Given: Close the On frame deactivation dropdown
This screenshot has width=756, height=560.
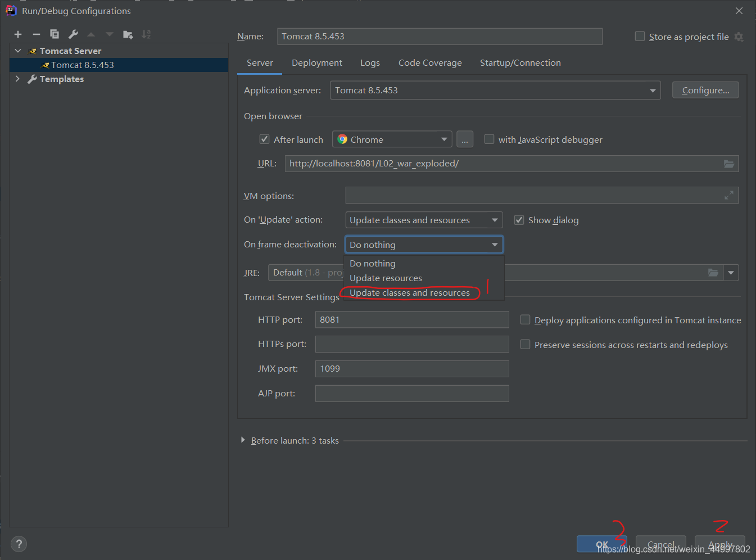Looking at the screenshot, I should 424,245.
